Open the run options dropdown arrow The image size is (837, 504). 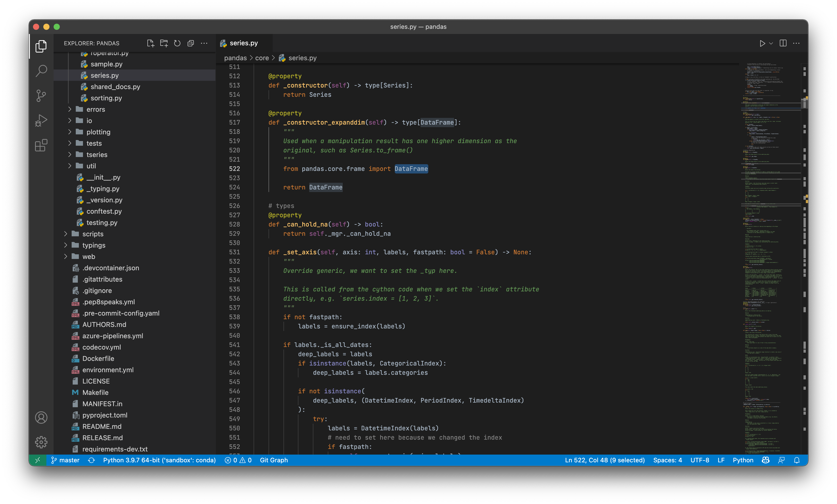pos(771,43)
